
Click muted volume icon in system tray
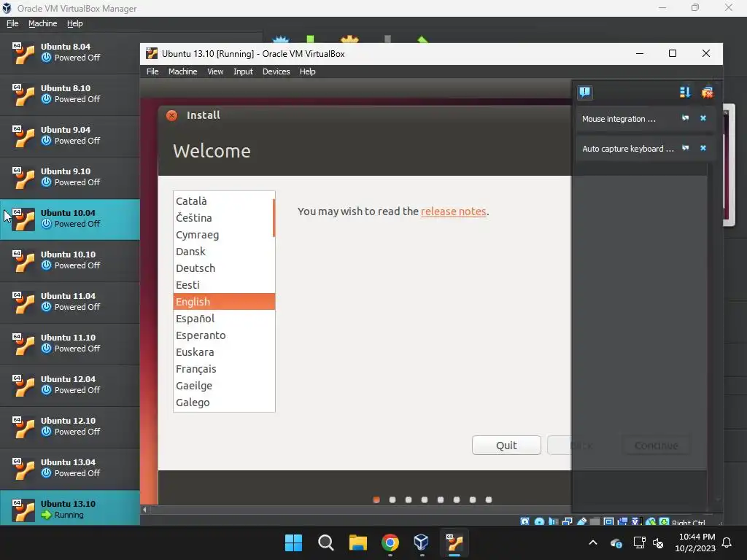658,542
